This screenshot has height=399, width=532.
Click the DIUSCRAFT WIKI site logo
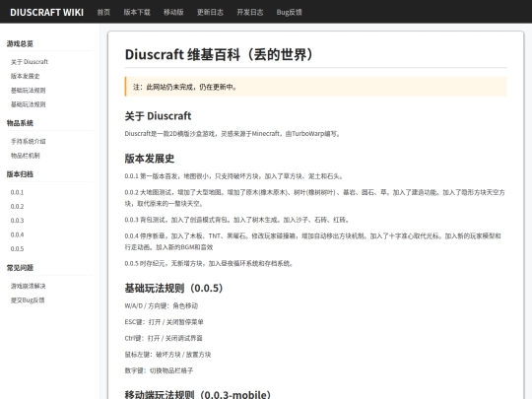pos(46,12)
